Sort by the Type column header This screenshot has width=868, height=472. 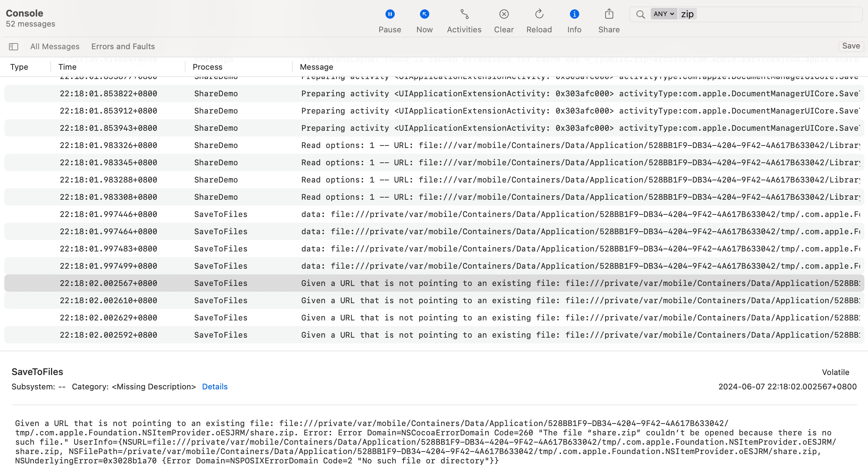(x=19, y=67)
